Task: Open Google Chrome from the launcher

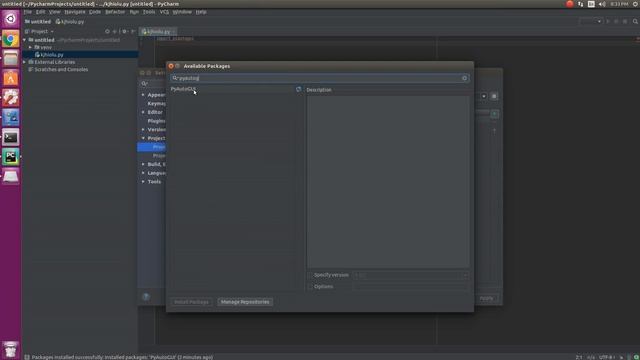Action: tap(11, 39)
